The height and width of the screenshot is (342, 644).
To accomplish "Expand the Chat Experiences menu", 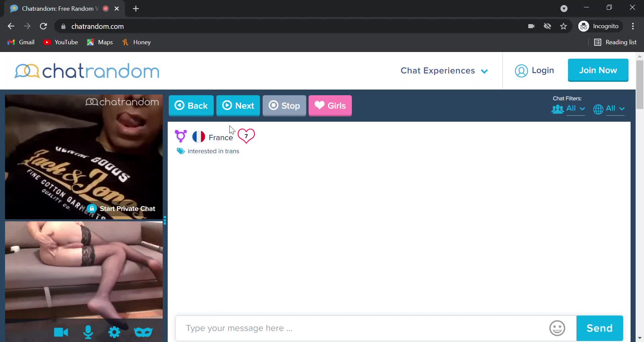I will 444,71.
